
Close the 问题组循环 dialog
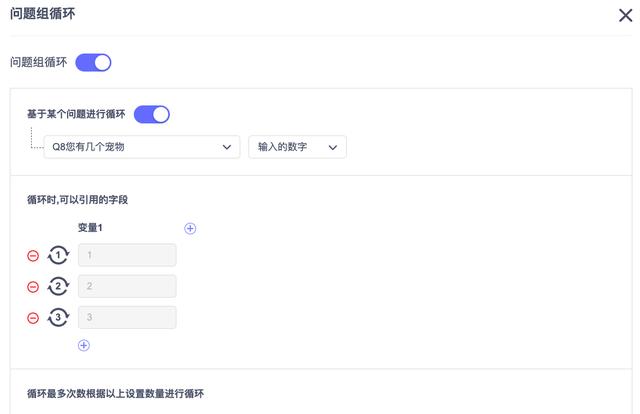point(625,16)
